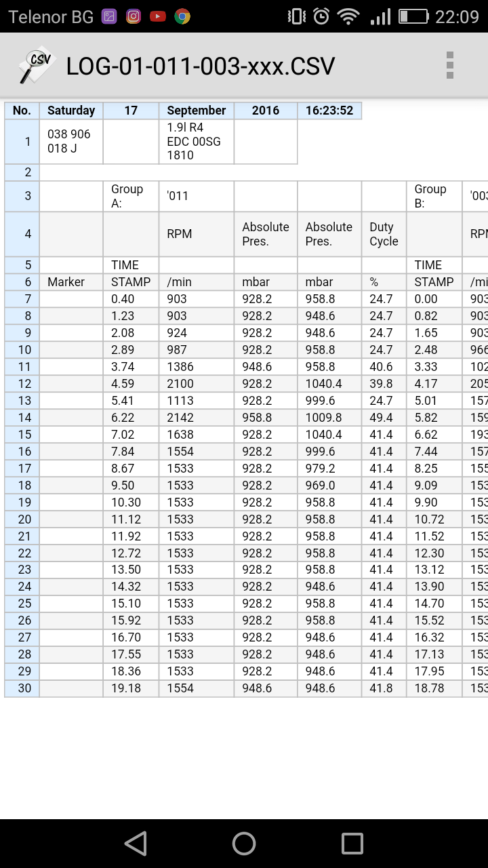Tap the 'Saturday' header cell
The width and height of the screenshot is (488, 868).
(71, 111)
